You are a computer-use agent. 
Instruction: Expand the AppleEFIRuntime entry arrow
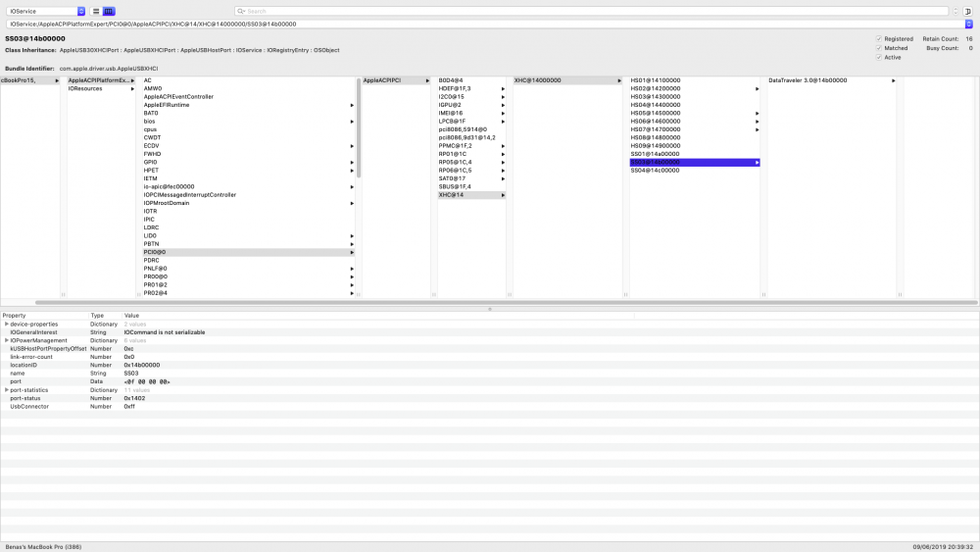coord(352,105)
